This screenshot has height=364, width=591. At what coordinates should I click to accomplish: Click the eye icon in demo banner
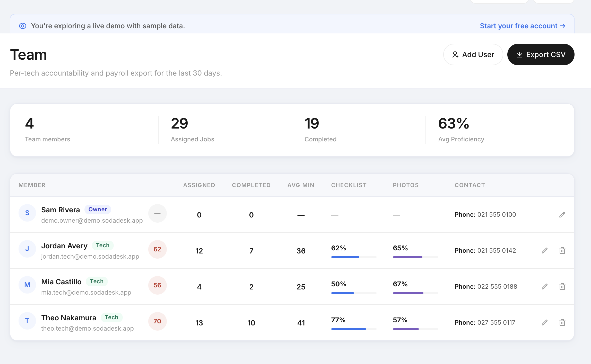tap(23, 26)
